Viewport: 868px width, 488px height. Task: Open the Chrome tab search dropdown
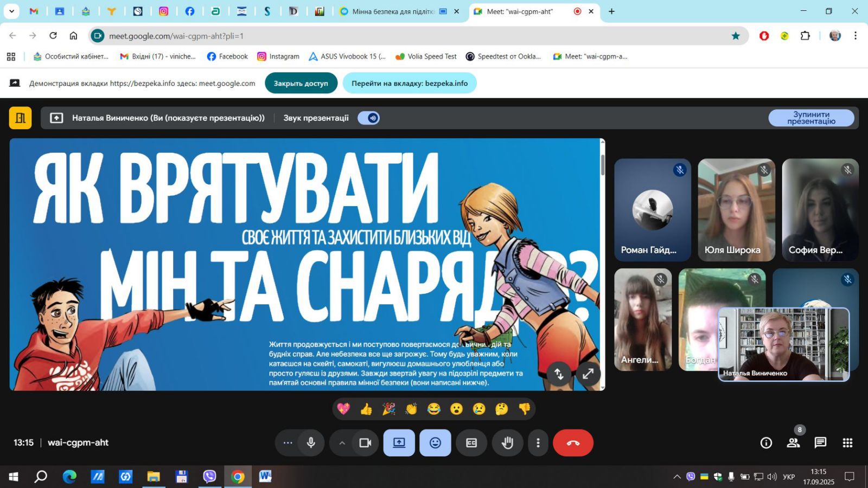click(11, 11)
